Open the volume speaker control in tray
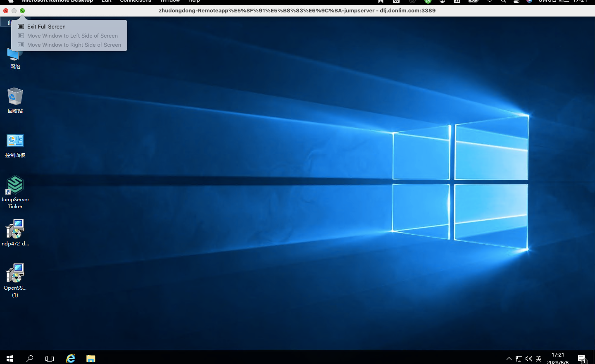595x364 pixels. [529, 359]
